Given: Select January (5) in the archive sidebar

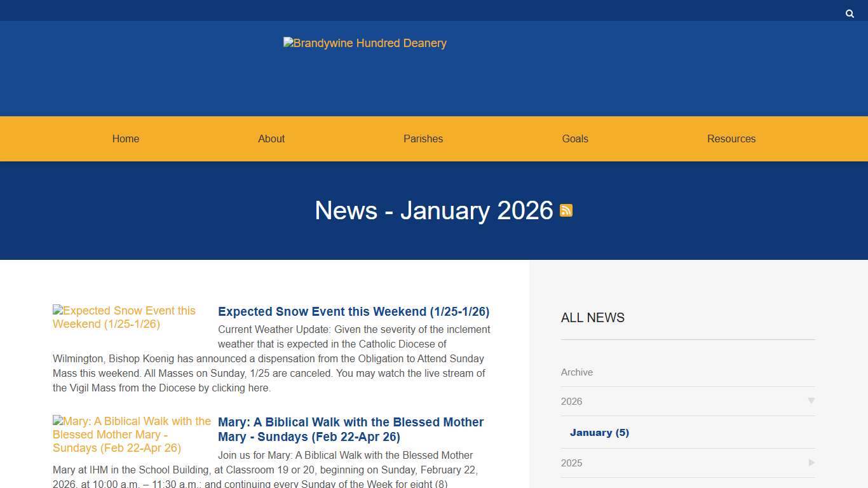Looking at the screenshot, I should [x=599, y=432].
